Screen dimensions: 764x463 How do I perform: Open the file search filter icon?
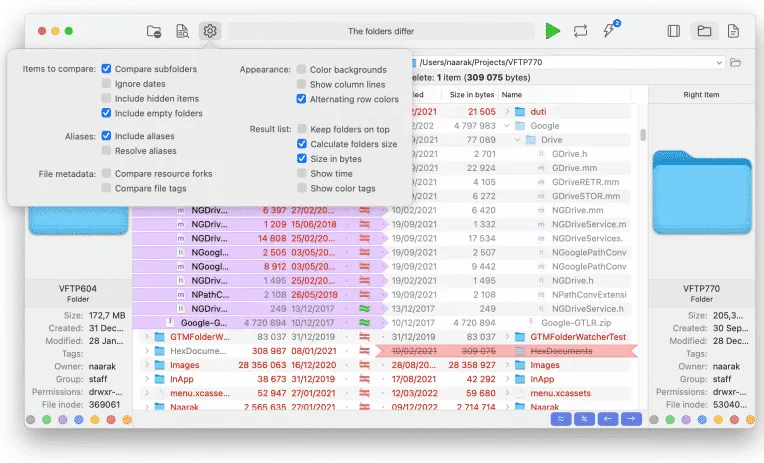click(x=182, y=31)
